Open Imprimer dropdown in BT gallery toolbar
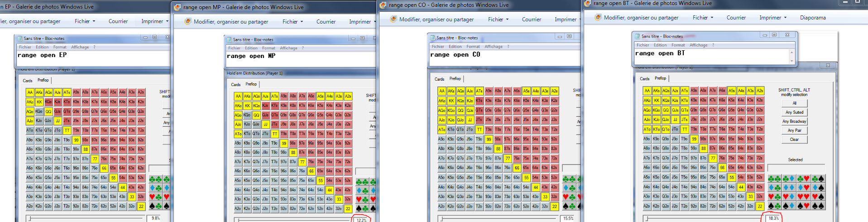 (772, 17)
